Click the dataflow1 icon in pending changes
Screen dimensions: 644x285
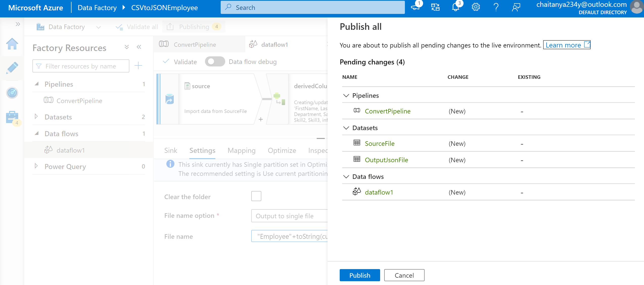click(357, 192)
